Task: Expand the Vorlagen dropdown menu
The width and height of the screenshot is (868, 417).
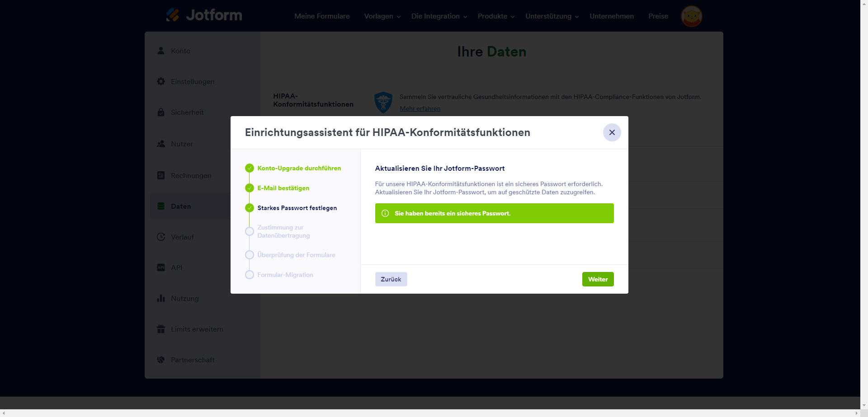Action: (382, 16)
